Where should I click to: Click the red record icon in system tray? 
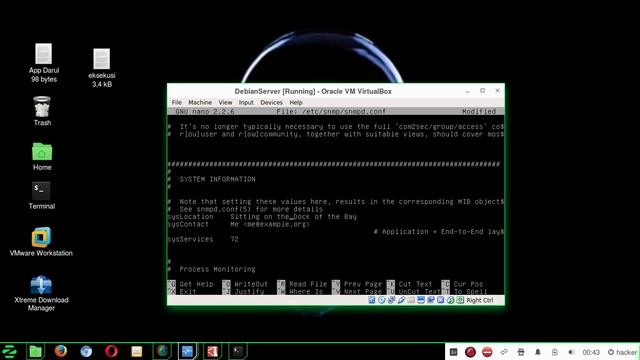tap(470, 352)
